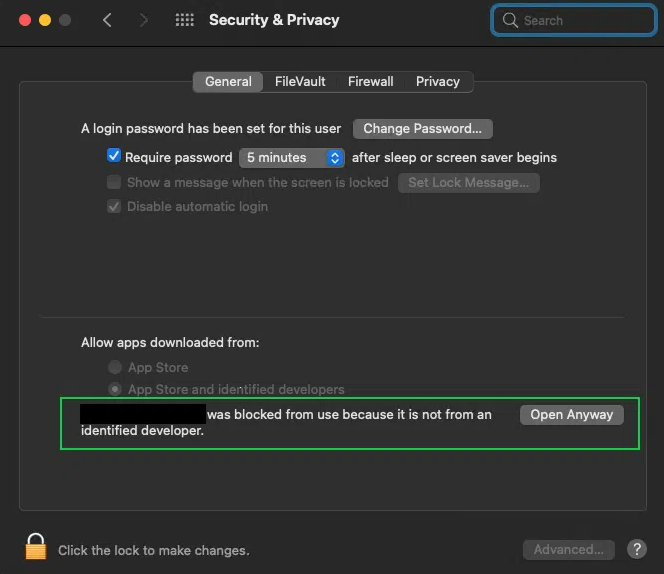
Task: Toggle the Require password checkbox
Action: tap(114, 156)
